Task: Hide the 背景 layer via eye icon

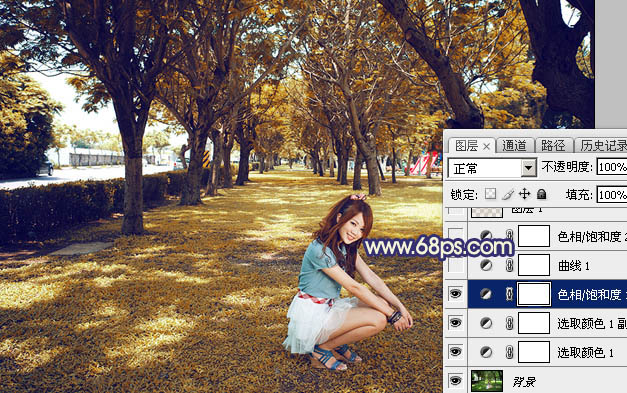Action: 455,381
